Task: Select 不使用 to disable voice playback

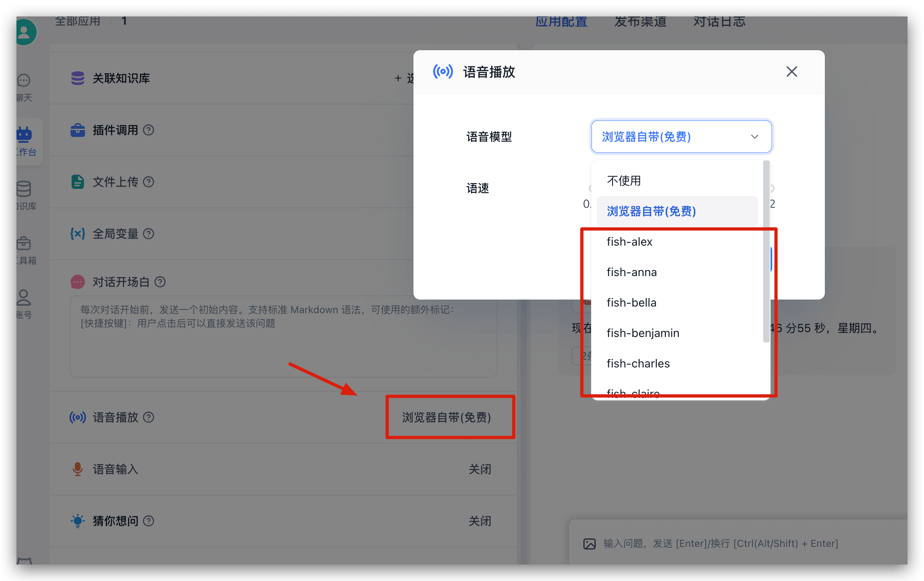Action: point(623,180)
